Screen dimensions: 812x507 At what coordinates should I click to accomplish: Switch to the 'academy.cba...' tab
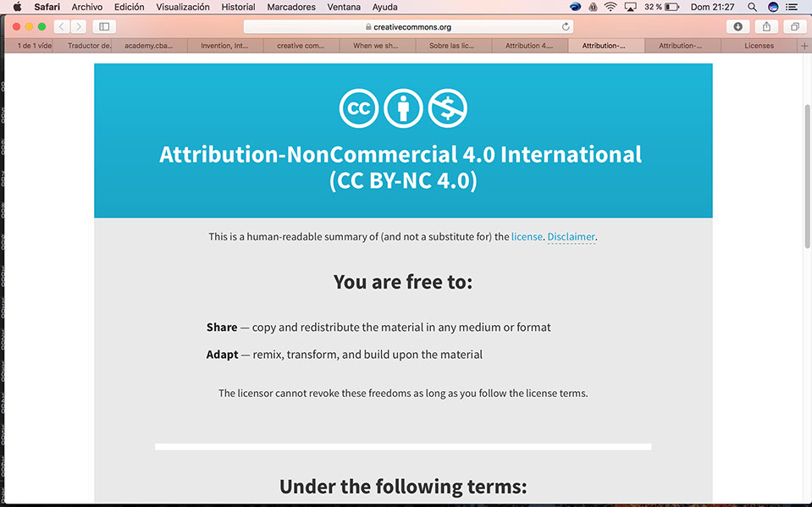149,46
